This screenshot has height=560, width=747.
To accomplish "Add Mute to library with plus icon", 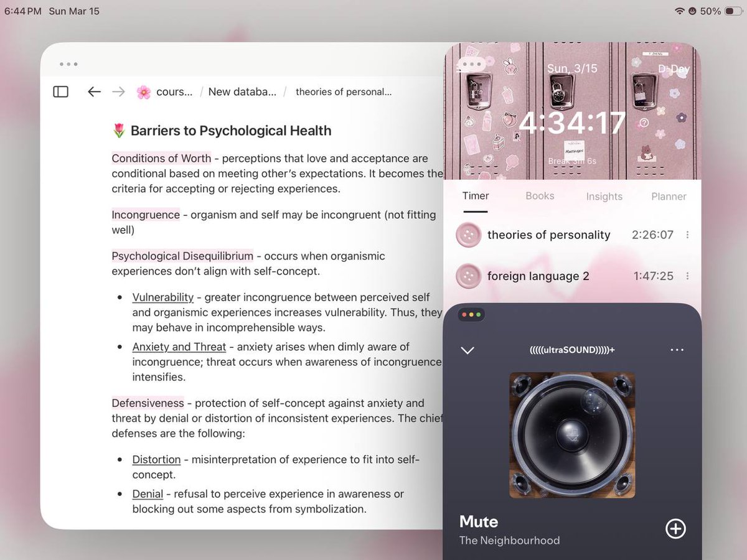I will coord(675,529).
